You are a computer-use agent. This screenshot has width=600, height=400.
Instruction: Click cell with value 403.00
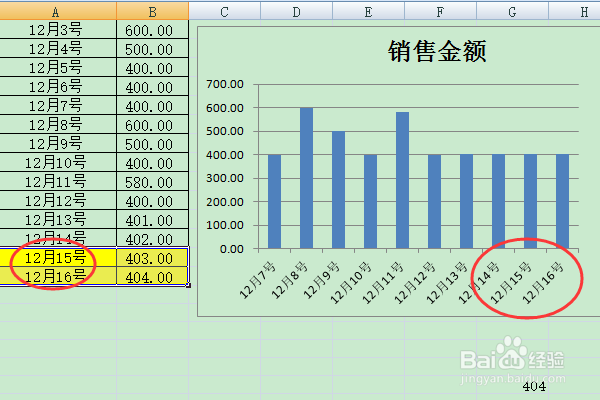(152, 258)
